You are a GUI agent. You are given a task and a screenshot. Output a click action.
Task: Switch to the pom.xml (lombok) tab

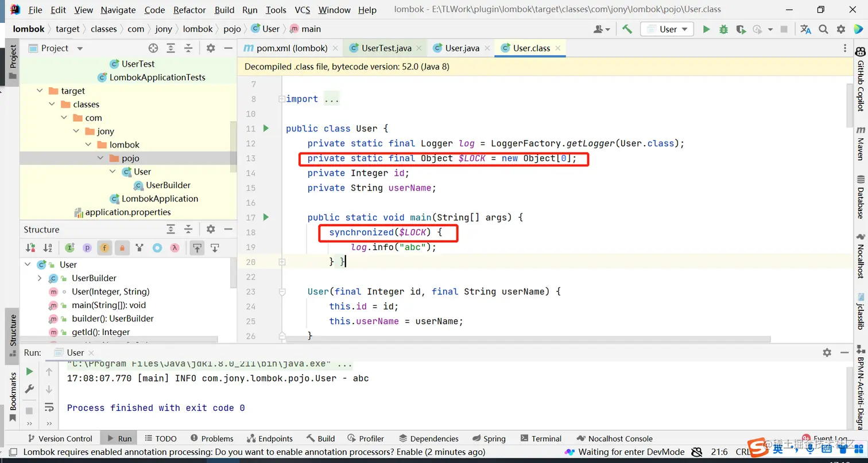point(290,48)
